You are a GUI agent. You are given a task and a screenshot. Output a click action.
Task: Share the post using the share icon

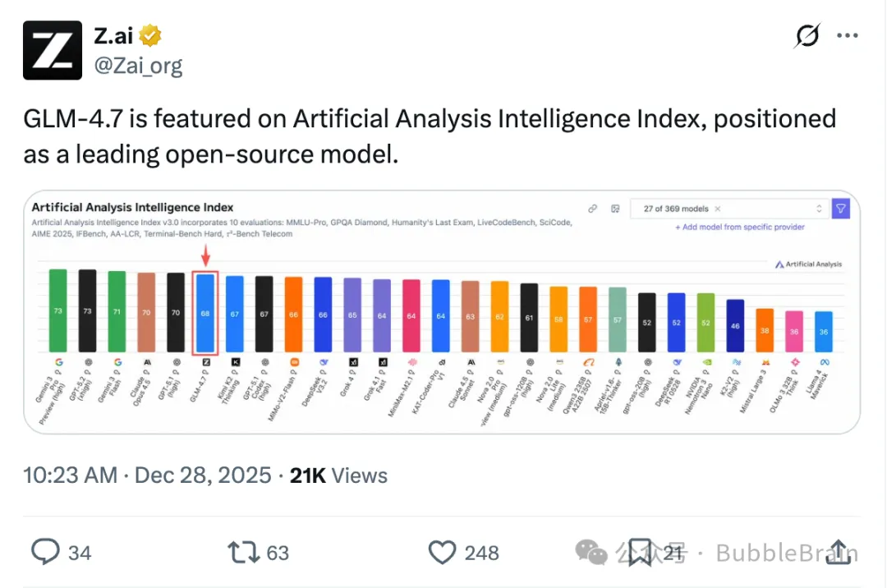click(x=839, y=552)
